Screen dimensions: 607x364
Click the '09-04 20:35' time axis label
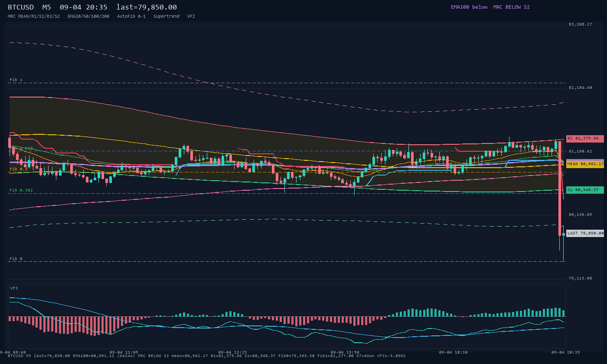click(x=565, y=353)
